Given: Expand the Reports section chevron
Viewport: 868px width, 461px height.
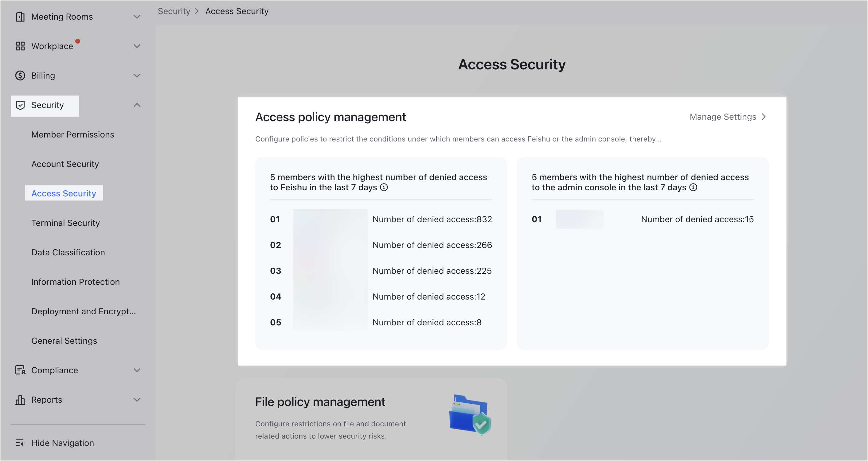Looking at the screenshot, I should pyautogui.click(x=137, y=400).
